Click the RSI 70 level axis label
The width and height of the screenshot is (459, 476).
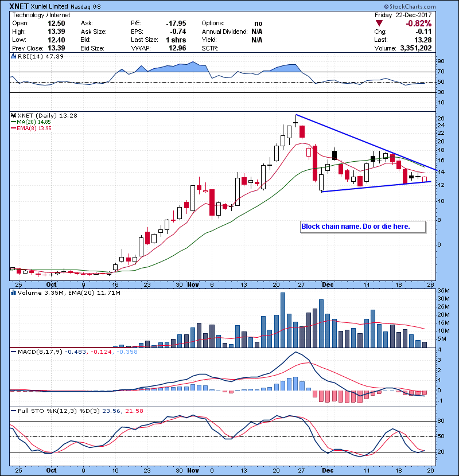pyautogui.click(x=441, y=71)
